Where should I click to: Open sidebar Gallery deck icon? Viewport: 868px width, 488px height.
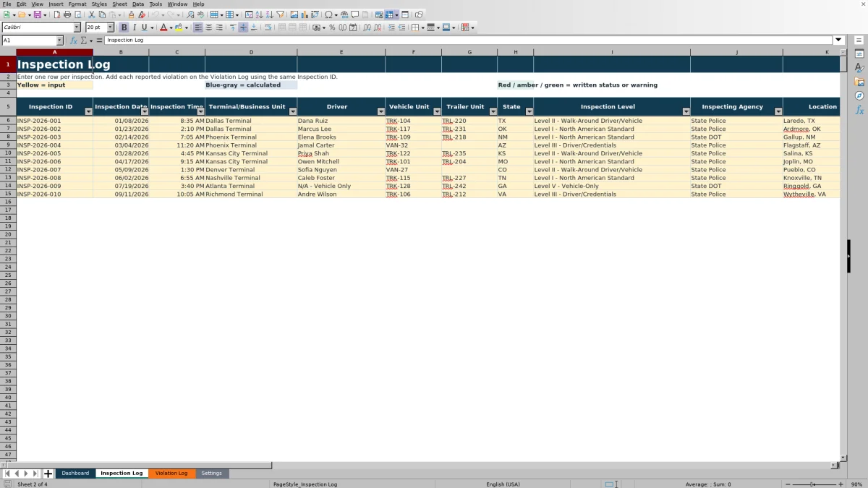(x=859, y=82)
